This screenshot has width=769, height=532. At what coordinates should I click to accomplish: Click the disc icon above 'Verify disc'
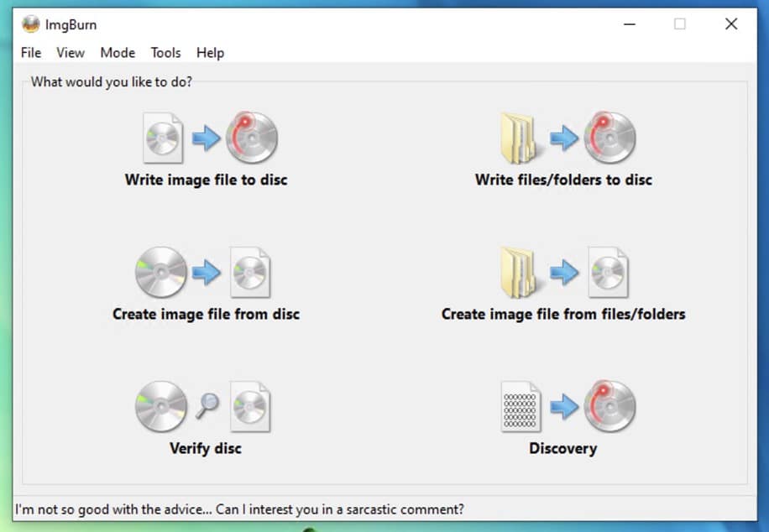(x=161, y=406)
